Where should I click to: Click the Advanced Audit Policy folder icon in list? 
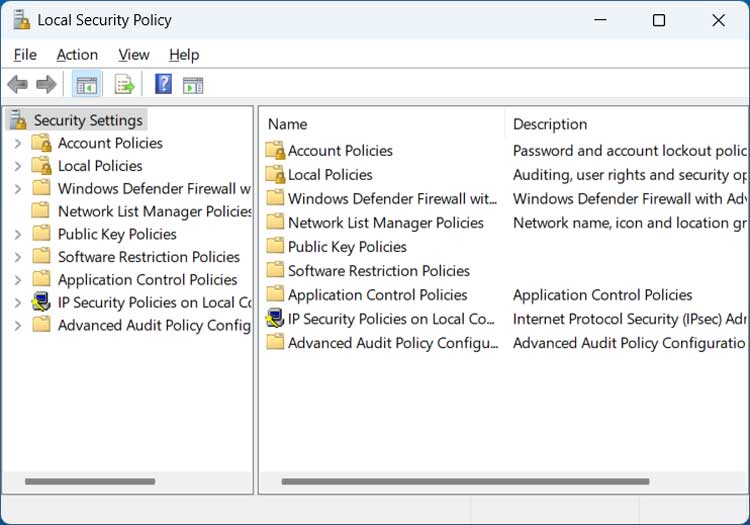[x=275, y=342]
